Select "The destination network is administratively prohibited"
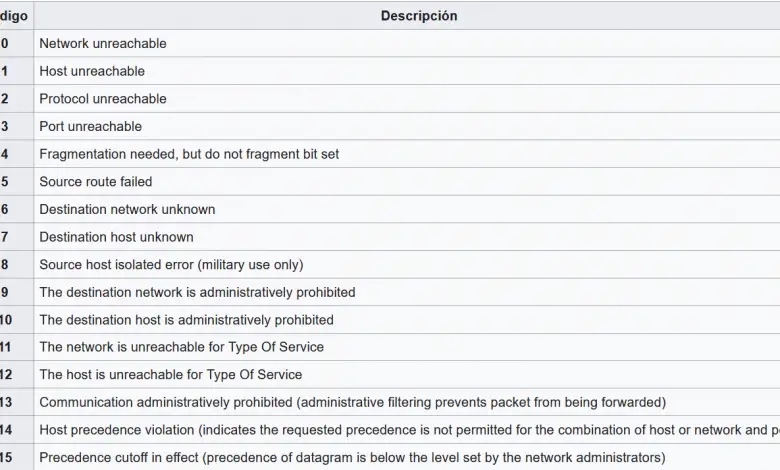780x470 pixels. (197, 292)
